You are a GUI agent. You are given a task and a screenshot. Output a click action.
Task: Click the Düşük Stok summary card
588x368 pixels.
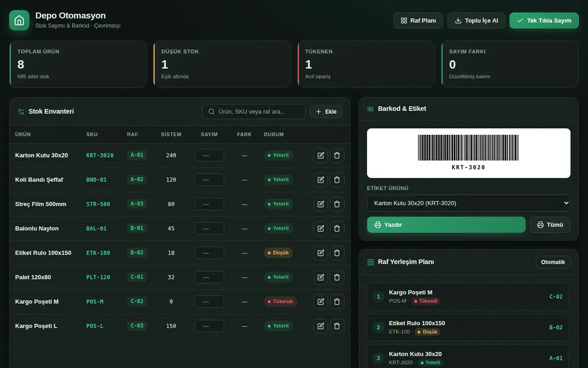click(x=222, y=64)
